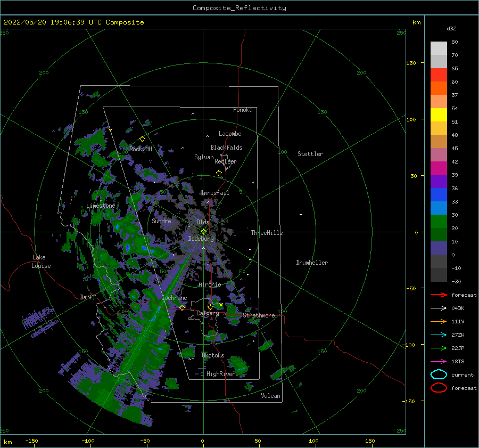
Task: Click the green 22JP arrow in legend
Action: pyautogui.click(x=439, y=348)
